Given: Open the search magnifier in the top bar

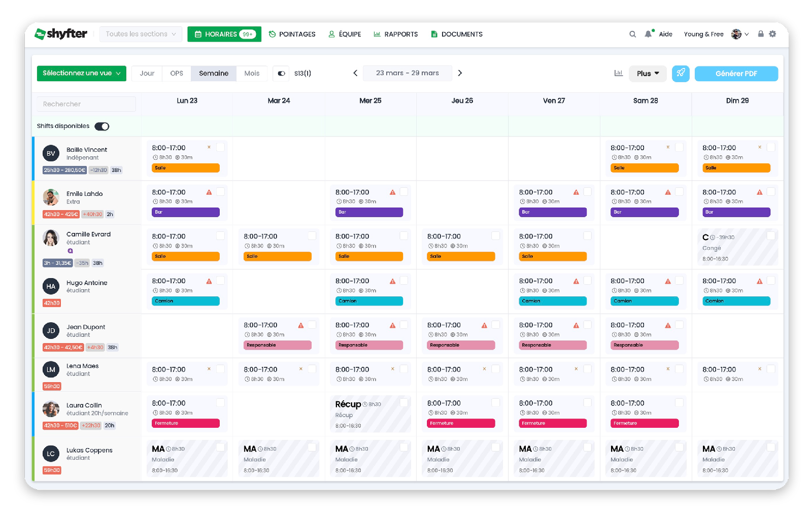Looking at the screenshot, I should coord(632,34).
